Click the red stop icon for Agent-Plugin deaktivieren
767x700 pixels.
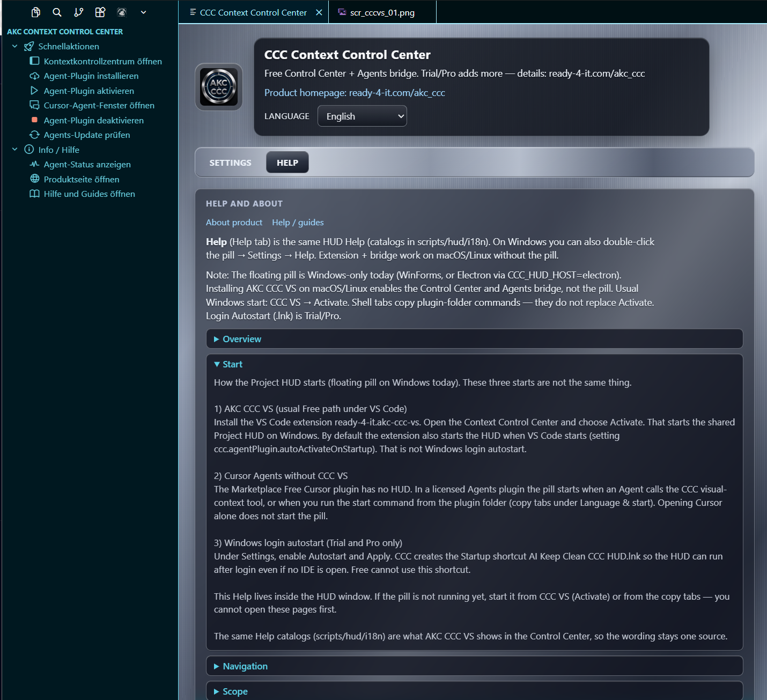tap(34, 120)
